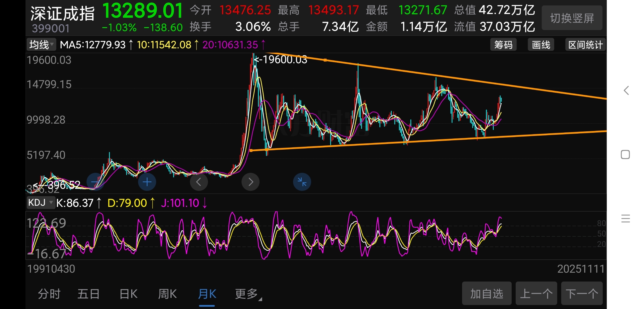Open the 均线 indicator dropdown
This screenshot has height=309, width=644.
[x=41, y=45]
